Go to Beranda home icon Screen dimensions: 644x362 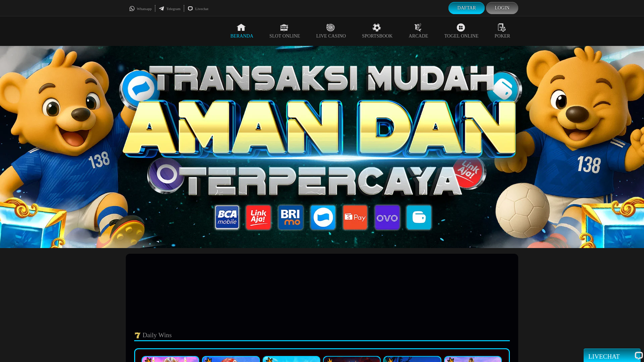click(x=241, y=27)
